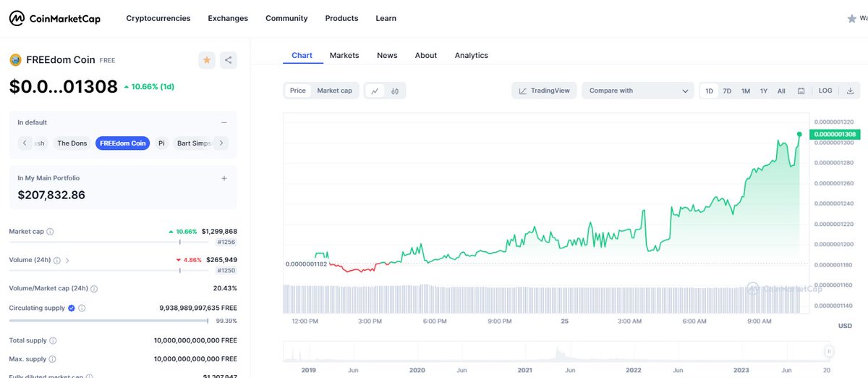This screenshot has height=378, width=868.
Task: Open the Products menu
Action: point(341,18)
